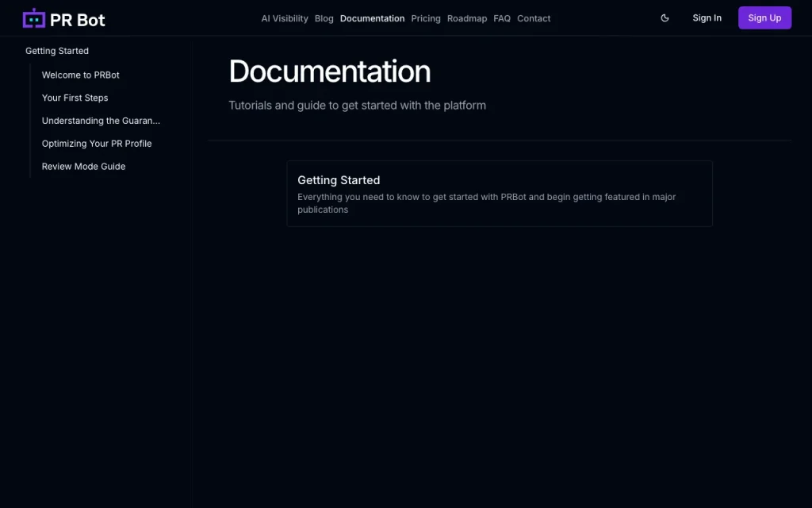Open the AI Visibility nav link
The width and height of the screenshot is (812, 508).
point(285,19)
